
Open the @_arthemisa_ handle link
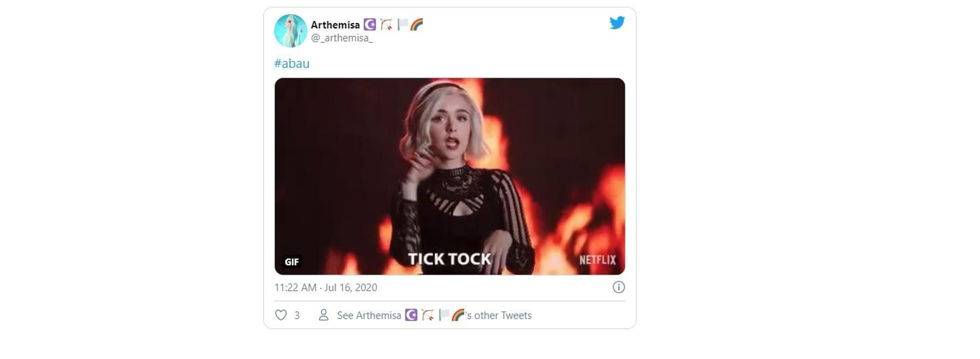pos(342,38)
